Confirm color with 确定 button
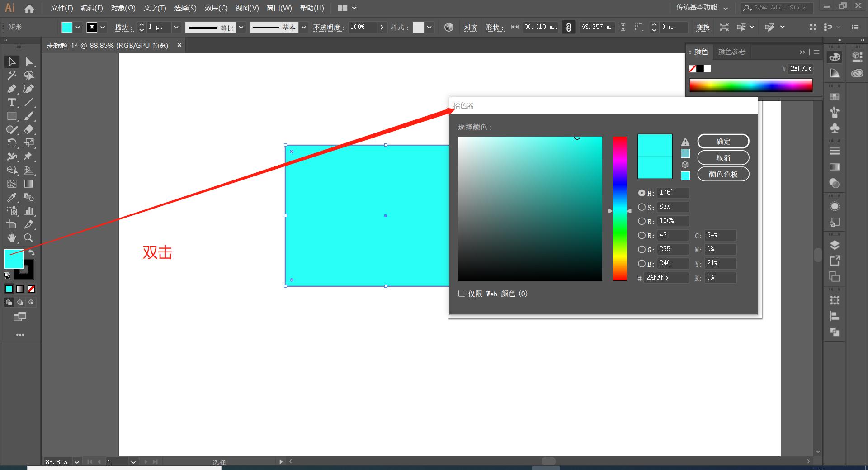 click(723, 141)
